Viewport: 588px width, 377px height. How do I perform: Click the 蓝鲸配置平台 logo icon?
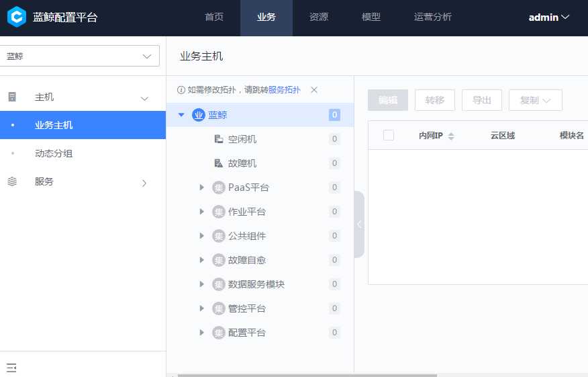(17, 17)
